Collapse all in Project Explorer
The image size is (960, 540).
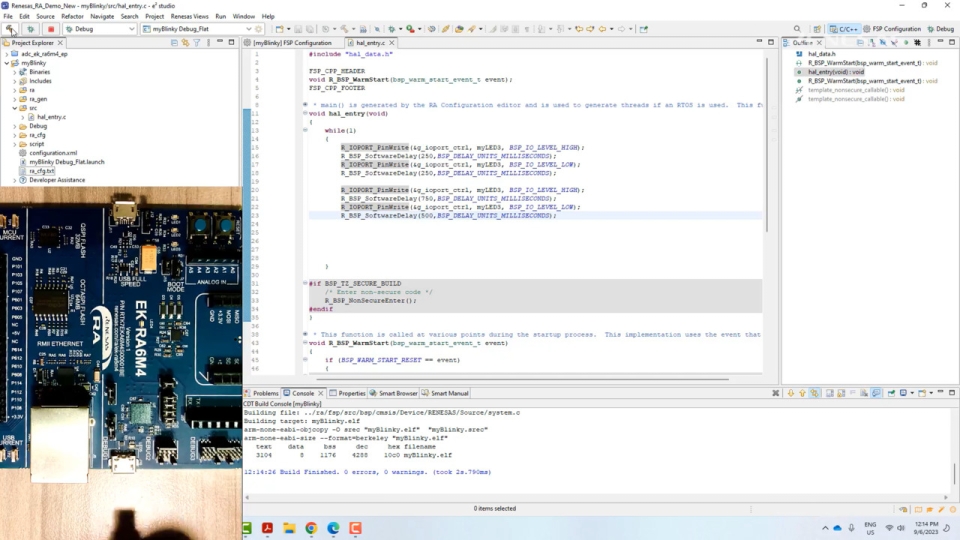174,43
